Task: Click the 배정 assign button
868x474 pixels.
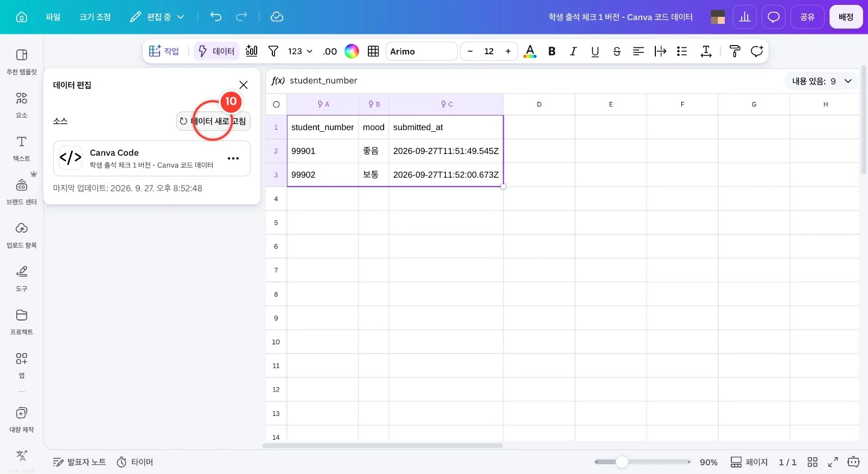Action: 846,17
